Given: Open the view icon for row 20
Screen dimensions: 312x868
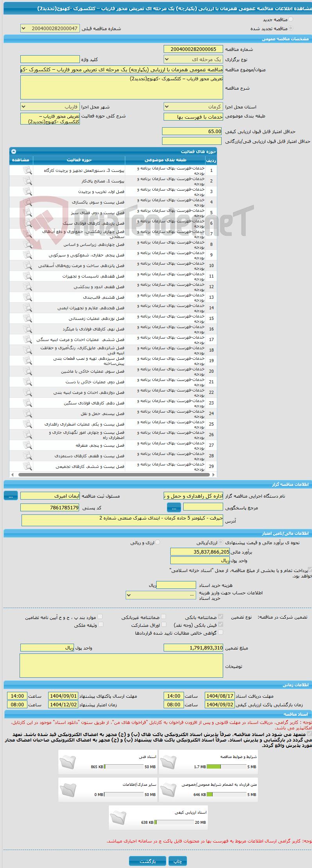Looking at the screenshot, I should click(x=27, y=371).
